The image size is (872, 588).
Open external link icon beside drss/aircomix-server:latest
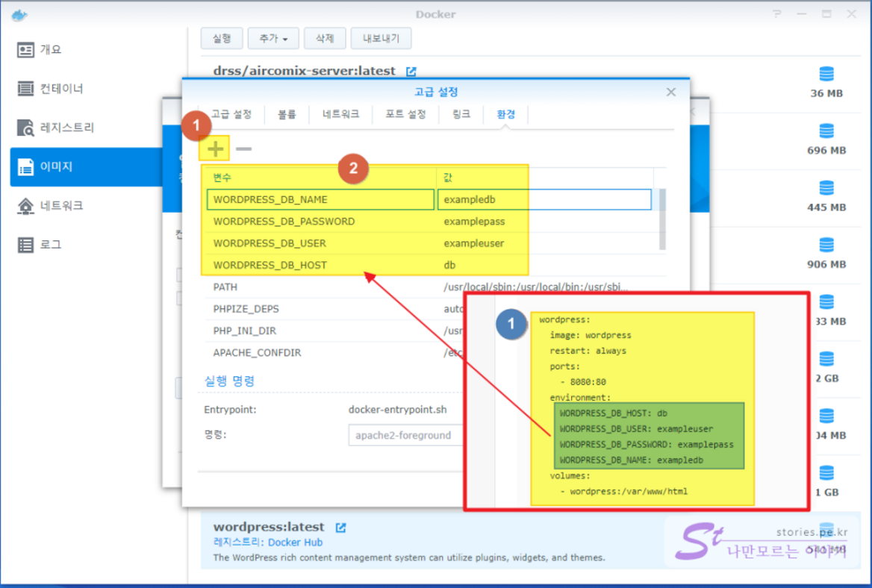tap(411, 72)
